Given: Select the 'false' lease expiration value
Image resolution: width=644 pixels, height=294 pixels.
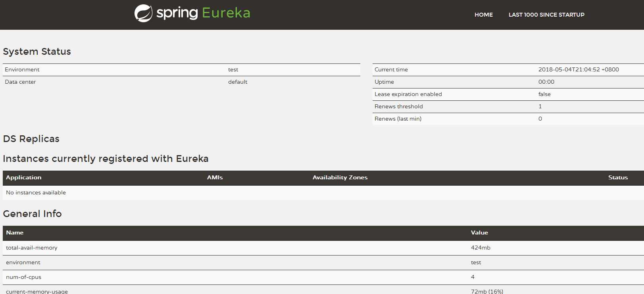Looking at the screenshot, I should (544, 94).
